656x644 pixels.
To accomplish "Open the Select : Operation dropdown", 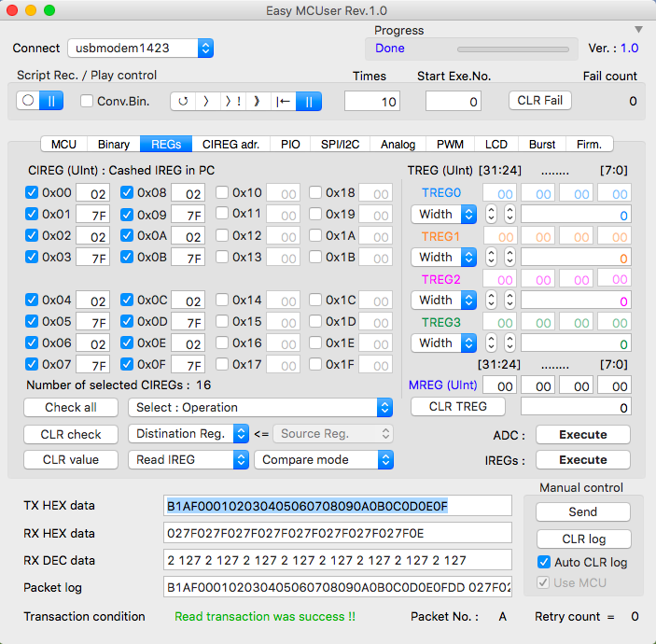I will pos(260,408).
